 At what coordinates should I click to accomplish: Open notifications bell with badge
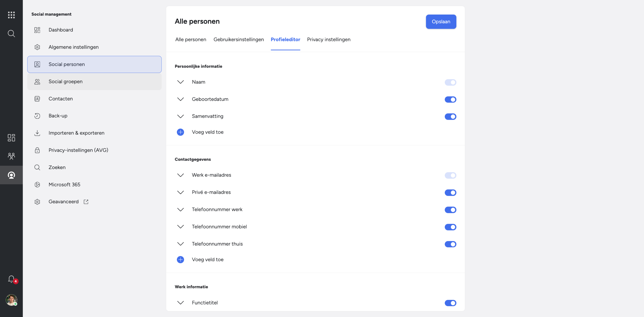pos(12,280)
